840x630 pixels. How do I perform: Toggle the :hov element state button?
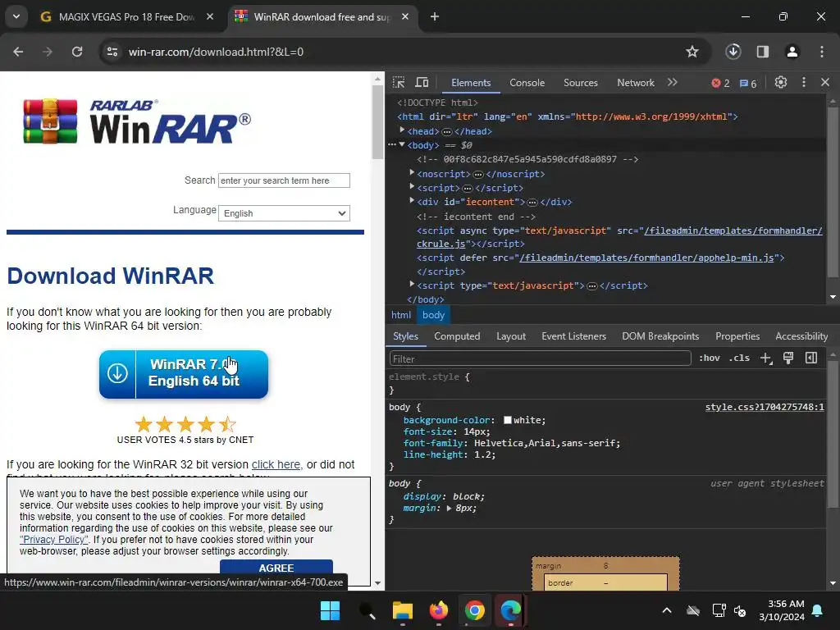pyautogui.click(x=710, y=358)
